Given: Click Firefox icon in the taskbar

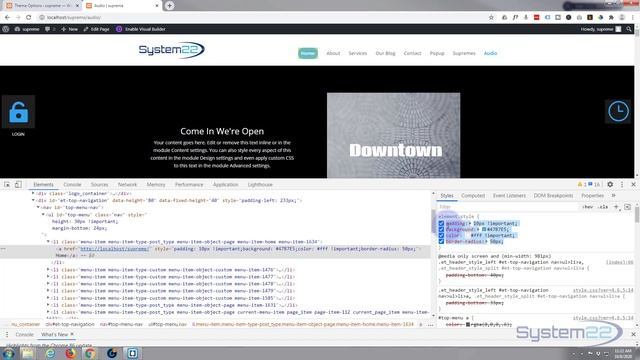Looking at the screenshot, I should 71,353.
